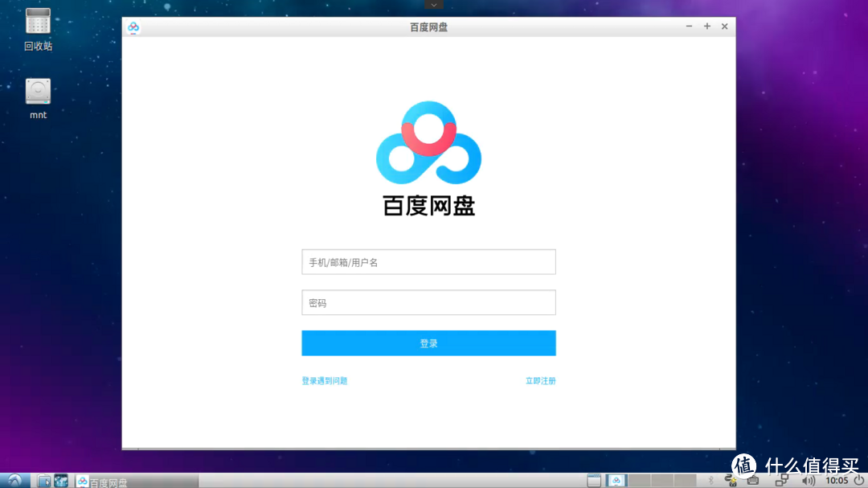The image size is (868, 488).
Task: Open the network connections tray icon
Action: tap(782, 480)
